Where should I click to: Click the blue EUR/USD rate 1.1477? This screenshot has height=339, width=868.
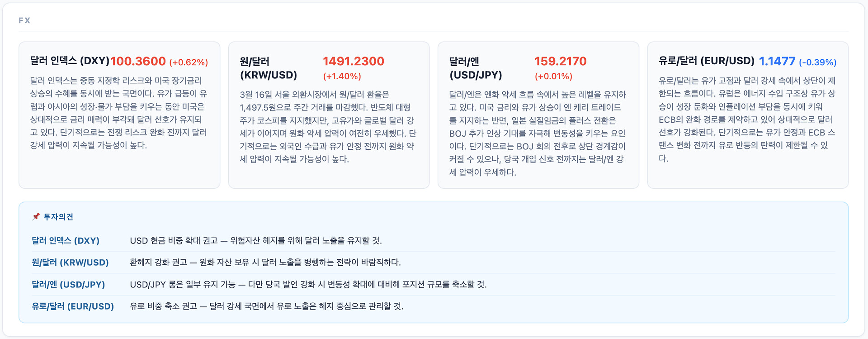(x=777, y=61)
